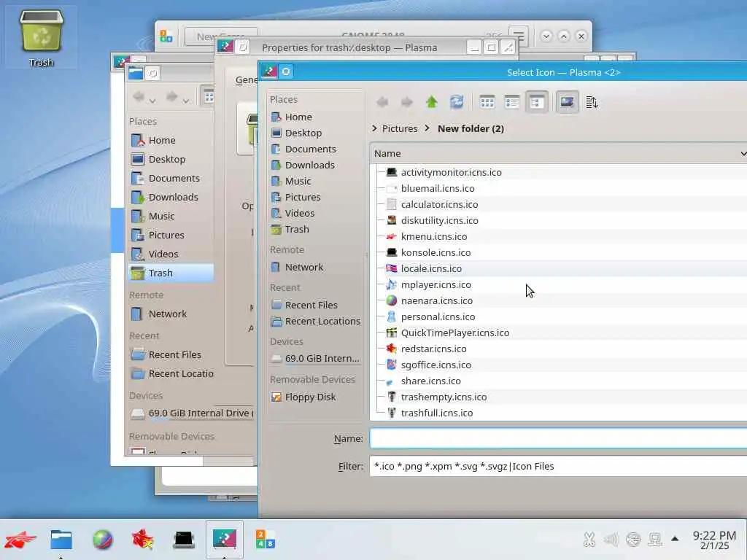Select activitymonitor.icns.ico file
This screenshot has height=560, width=747.
[451, 172]
